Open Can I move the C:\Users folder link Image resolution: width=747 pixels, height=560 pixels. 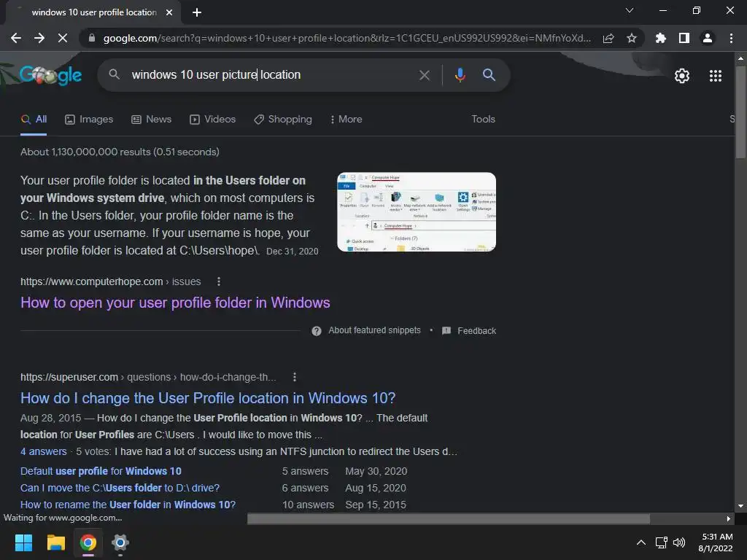(x=120, y=488)
